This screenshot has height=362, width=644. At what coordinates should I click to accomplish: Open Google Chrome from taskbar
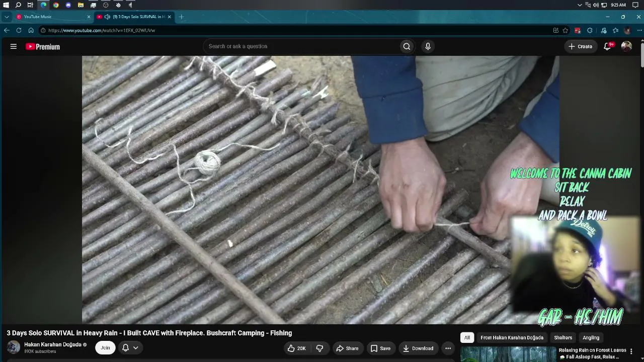(x=56, y=5)
